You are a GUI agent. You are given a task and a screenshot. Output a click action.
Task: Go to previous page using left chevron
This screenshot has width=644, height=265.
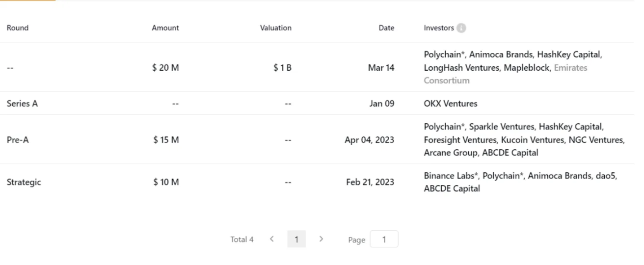click(x=272, y=239)
